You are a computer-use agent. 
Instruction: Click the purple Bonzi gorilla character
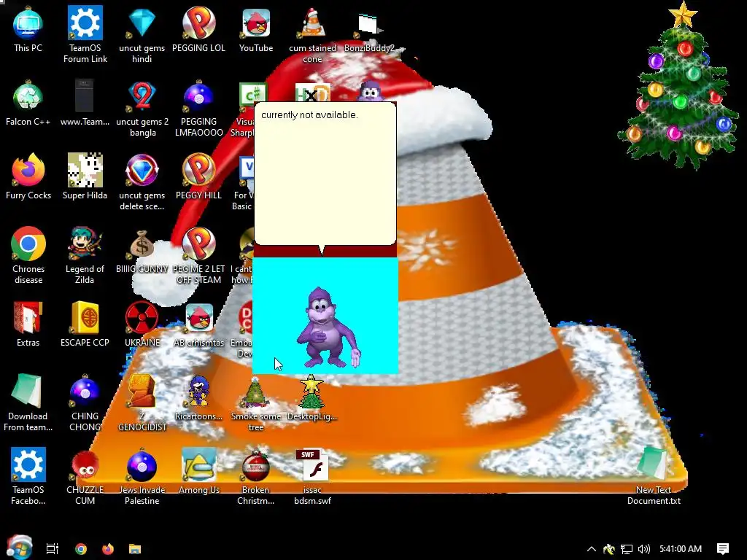click(x=328, y=327)
